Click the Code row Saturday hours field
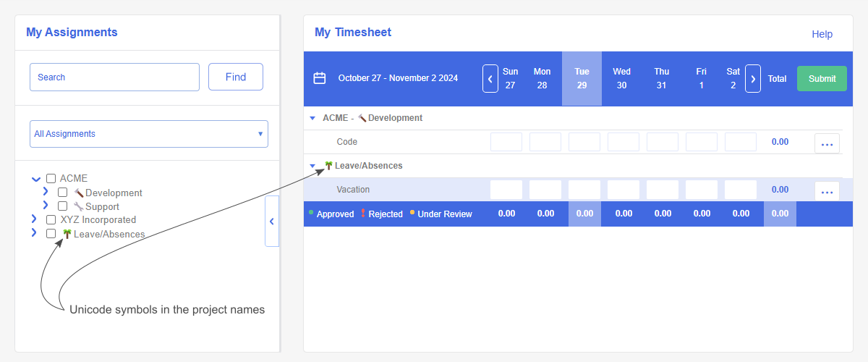Viewport: 868px width, 362px height. click(x=741, y=142)
